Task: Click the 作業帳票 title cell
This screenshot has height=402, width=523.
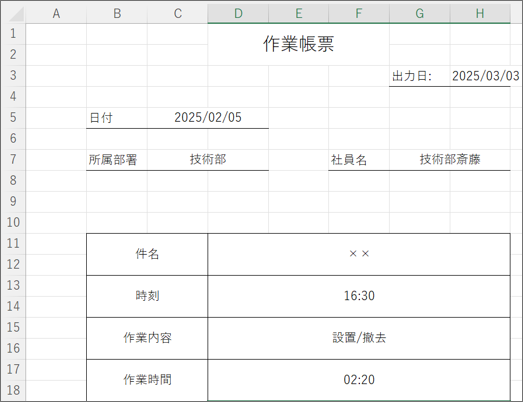Action: click(298, 44)
